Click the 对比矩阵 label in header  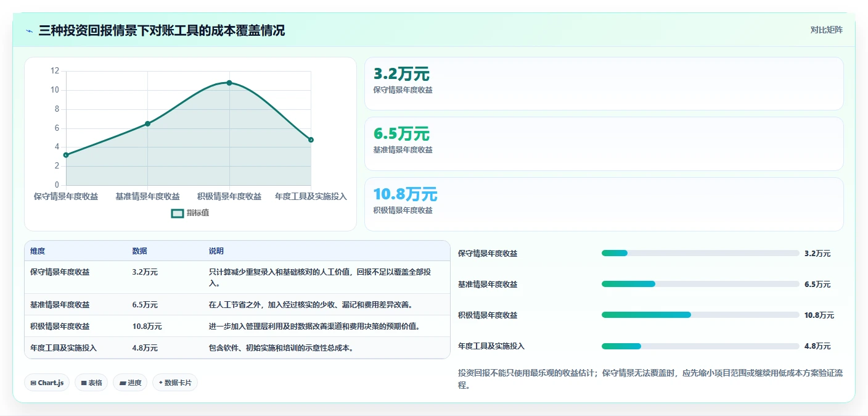(826, 30)
